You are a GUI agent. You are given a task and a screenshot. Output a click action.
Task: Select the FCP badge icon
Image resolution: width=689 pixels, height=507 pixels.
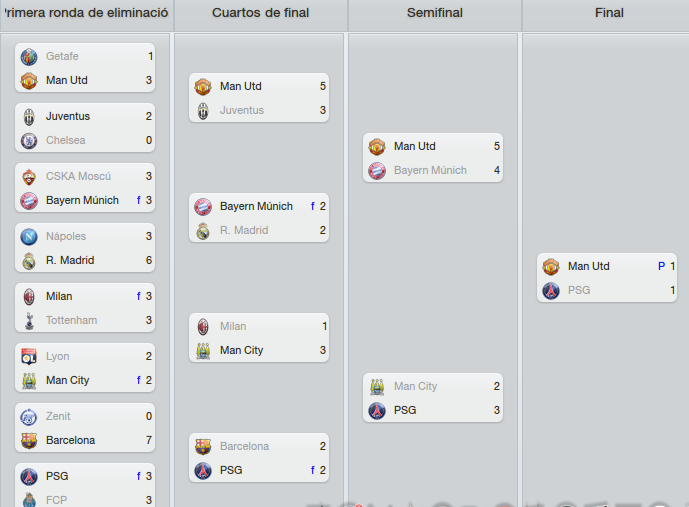coord(29,500)
